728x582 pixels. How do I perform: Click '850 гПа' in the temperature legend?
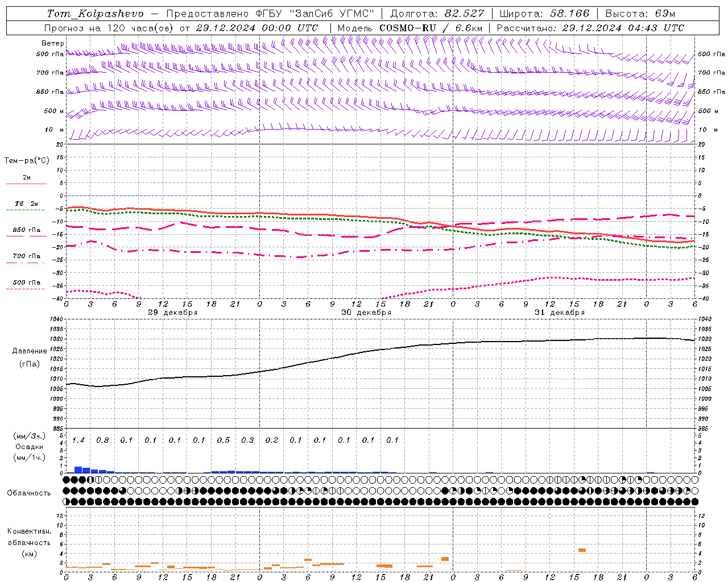(x=27, y=230)
